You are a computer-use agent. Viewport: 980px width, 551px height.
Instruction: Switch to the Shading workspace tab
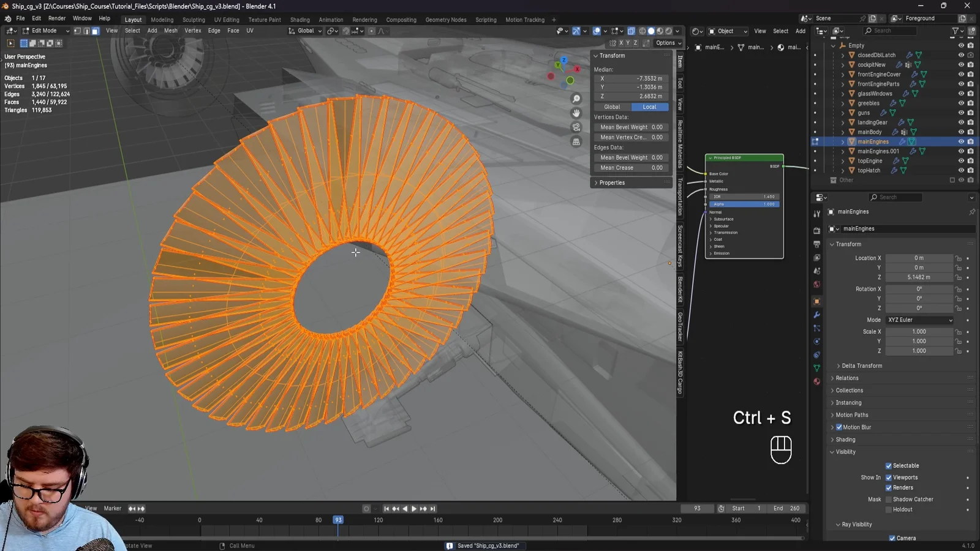[300, 20]
